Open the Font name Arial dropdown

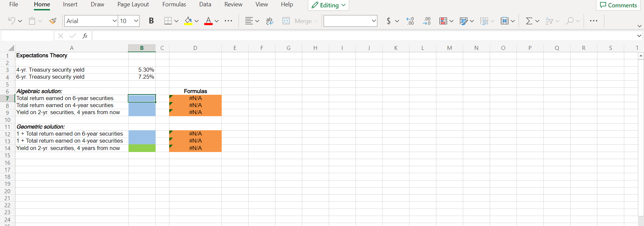[x=114, y=21]
